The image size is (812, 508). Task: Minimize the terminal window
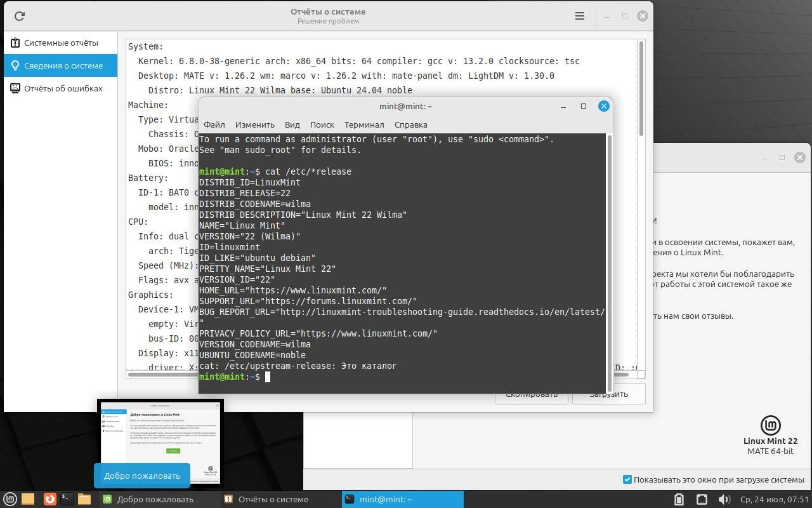coord(563,106)
